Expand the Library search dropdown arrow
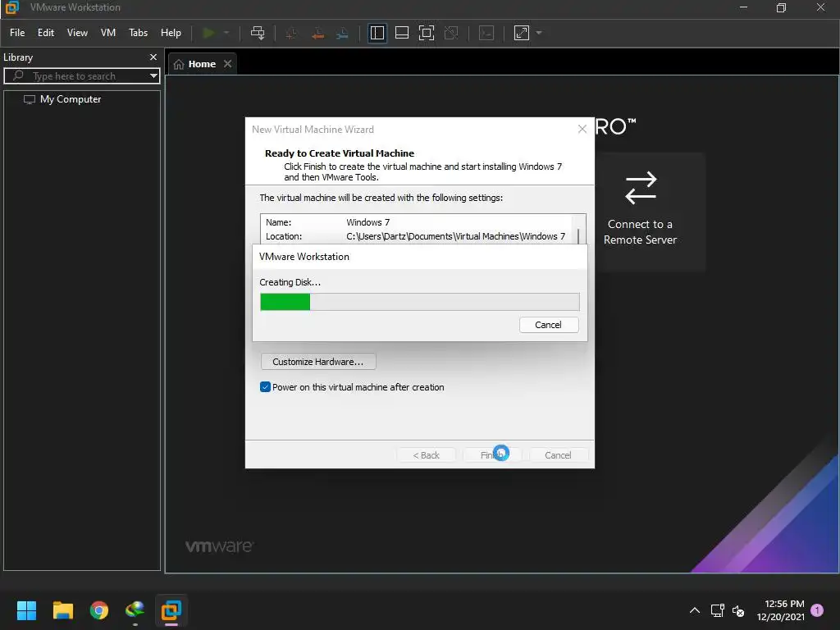 153,76
